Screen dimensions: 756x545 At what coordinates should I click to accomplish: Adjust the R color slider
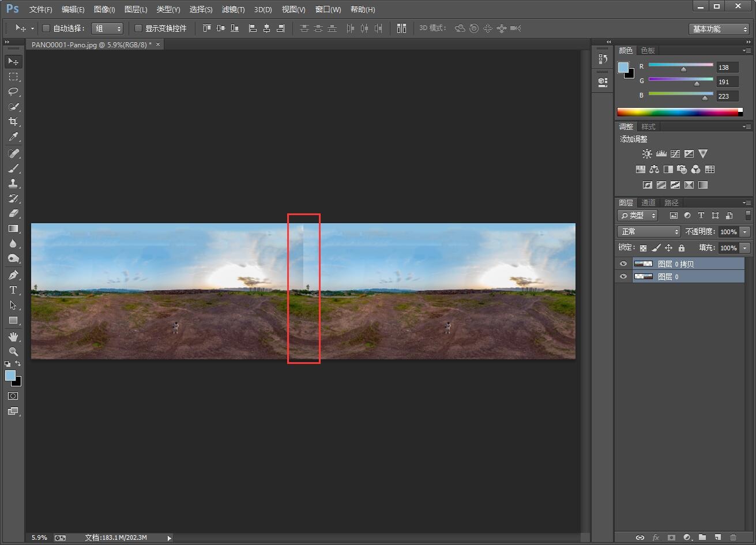683,69
